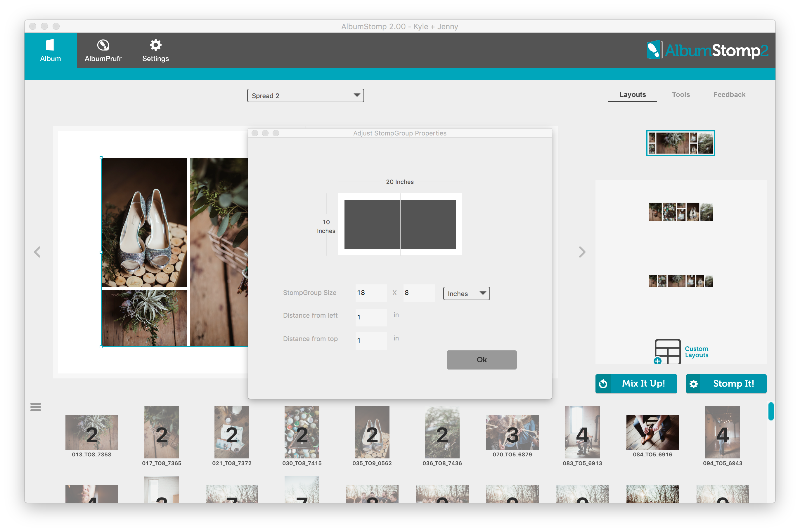
Task: Click the shoes photo on the spread
Action: (144, 222)
